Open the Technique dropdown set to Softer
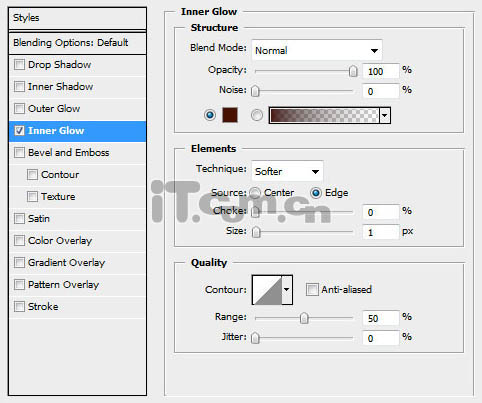Viewport: 482px width, 403px height. click(287, 171)
